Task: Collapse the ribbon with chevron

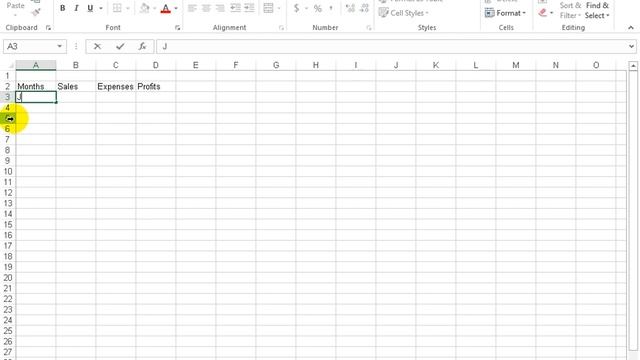Action: point(631,28)
